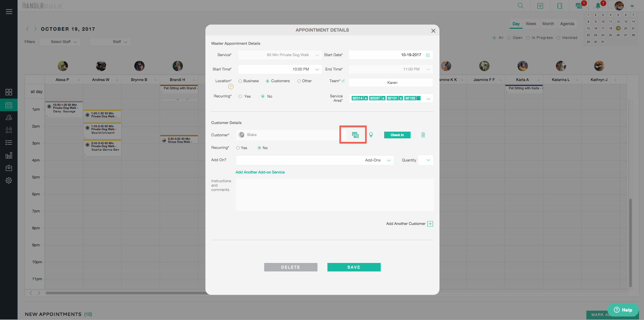Click the trash icon beside Check In
This screenshot has height=320, width=644.
[x=423, y=135]
